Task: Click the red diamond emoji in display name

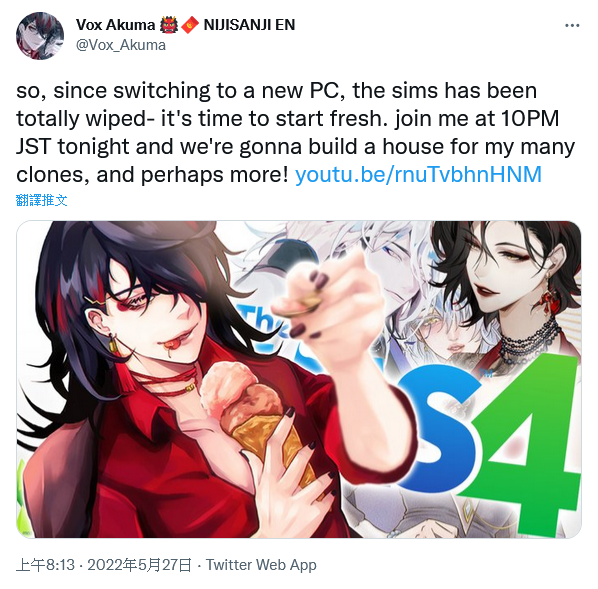Action: coord(190,25)
